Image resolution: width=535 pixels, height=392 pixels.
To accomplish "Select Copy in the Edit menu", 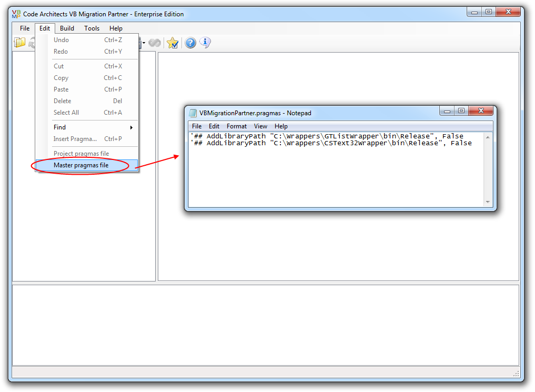I will click(87, 78).
